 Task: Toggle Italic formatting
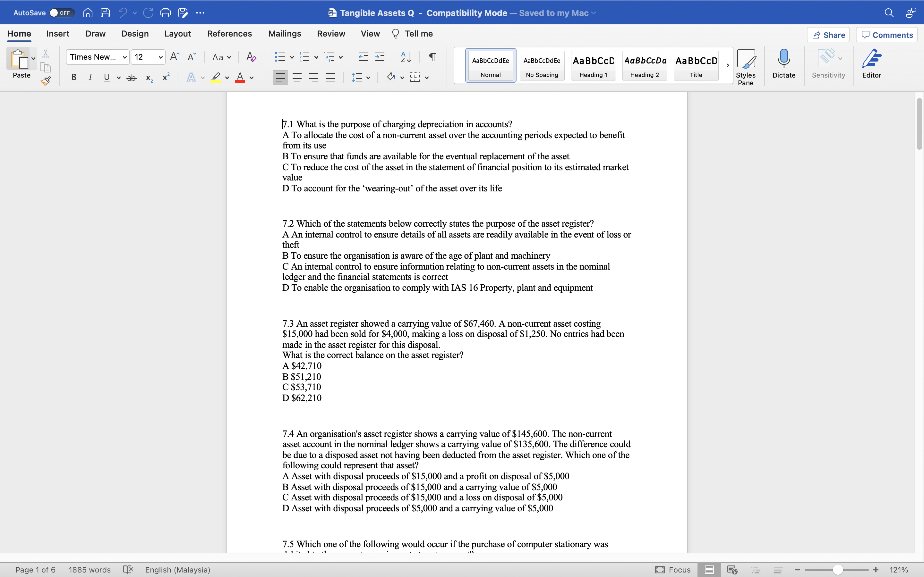point(90,78)
